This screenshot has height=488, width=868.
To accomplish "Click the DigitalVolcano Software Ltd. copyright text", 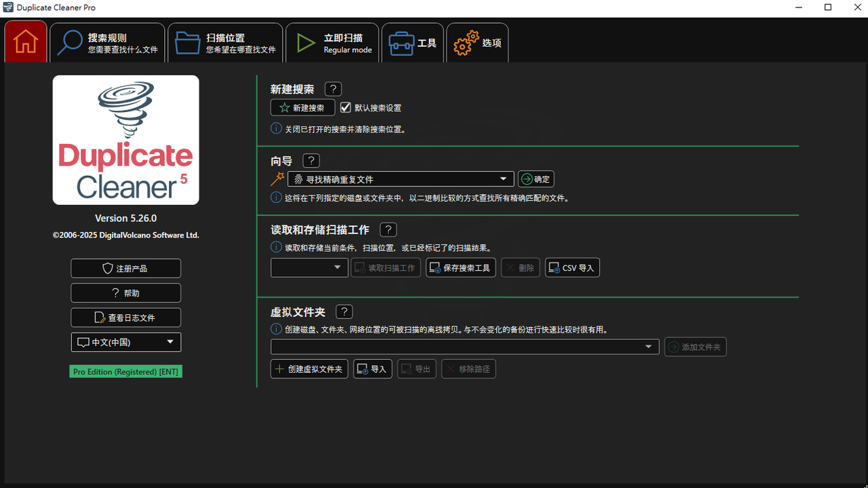I will click(x=126, y=235).
